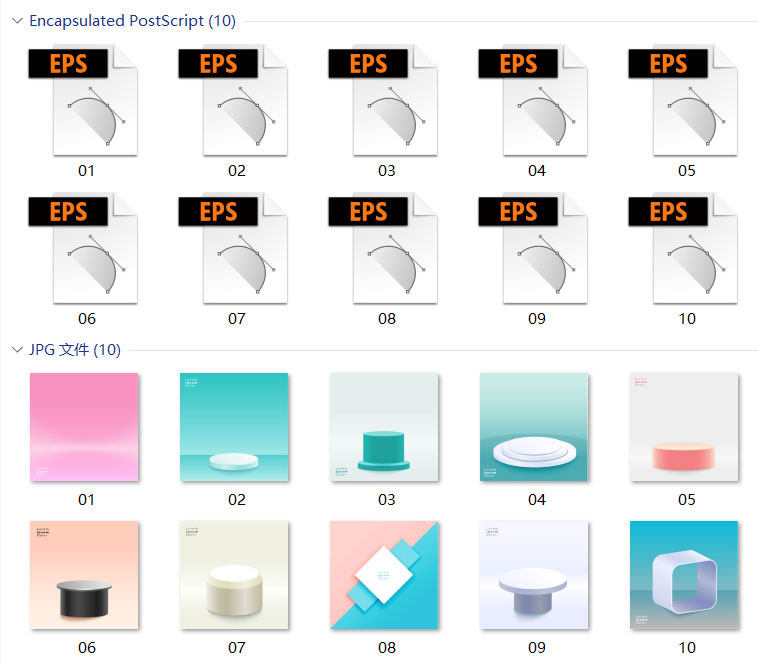Open the white round plate thumbnail 04
Viewport: 758px width, 665px height.
click(534, 427)
